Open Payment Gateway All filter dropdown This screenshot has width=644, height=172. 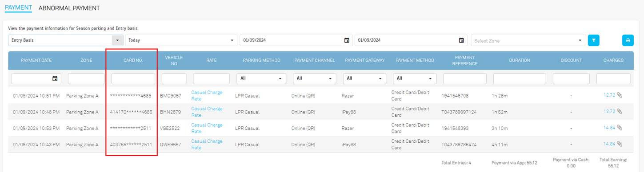[x=365, y=78]
